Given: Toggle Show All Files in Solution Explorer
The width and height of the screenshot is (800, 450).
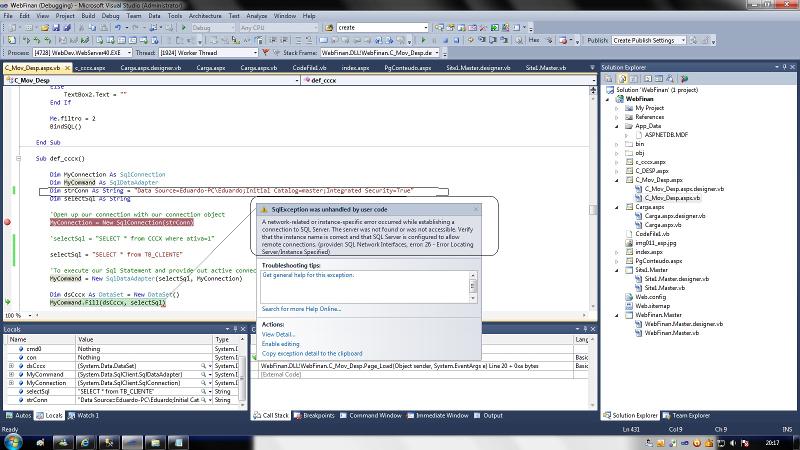Looking at the screenshot, I should (622, 79).
